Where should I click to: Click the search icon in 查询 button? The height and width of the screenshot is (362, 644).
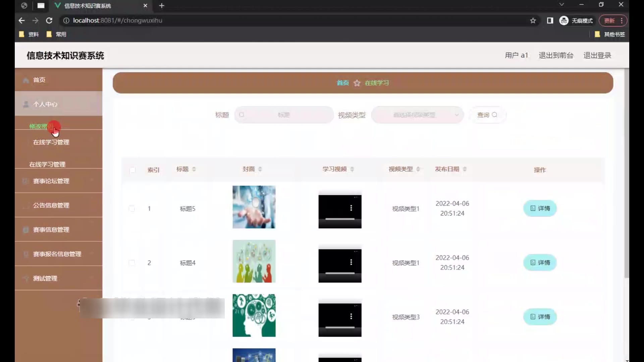click(x=494, y=115)
